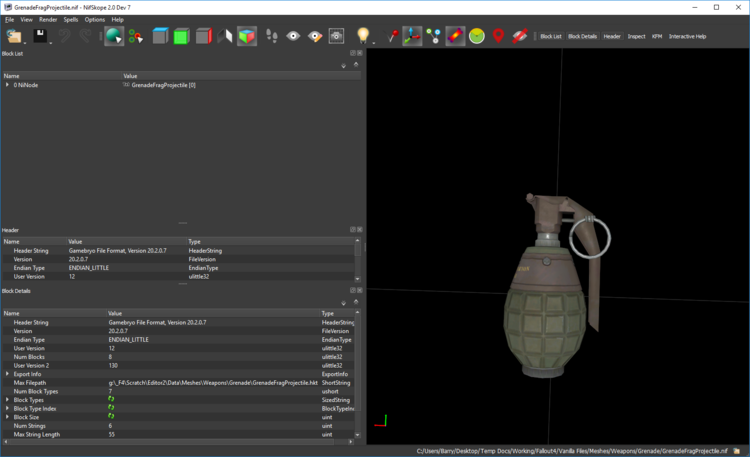
Task: Open the Render menu
Action: click(x=48, y=20)
